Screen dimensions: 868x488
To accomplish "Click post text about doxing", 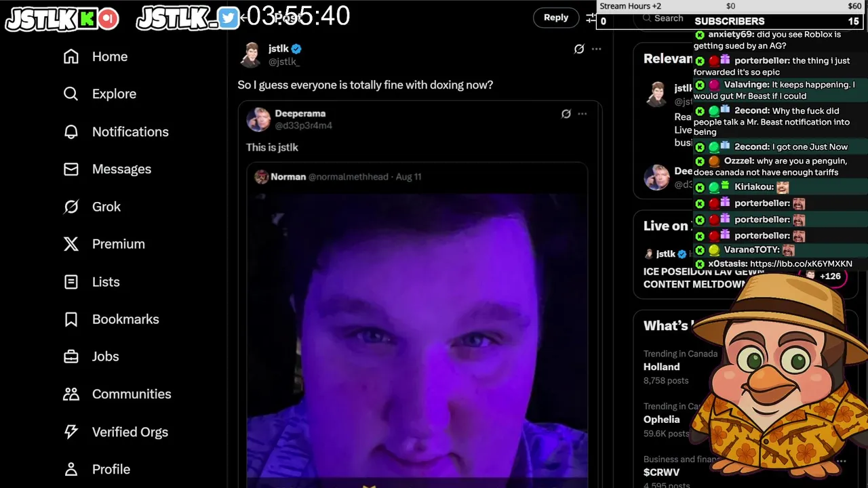I will [366, 85].
